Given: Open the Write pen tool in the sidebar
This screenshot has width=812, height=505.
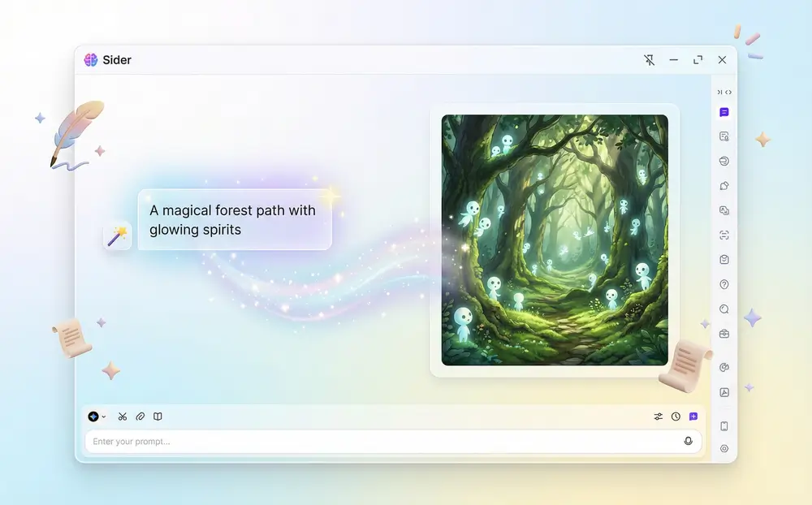Looking at the screenshot, I should point(724,186).
